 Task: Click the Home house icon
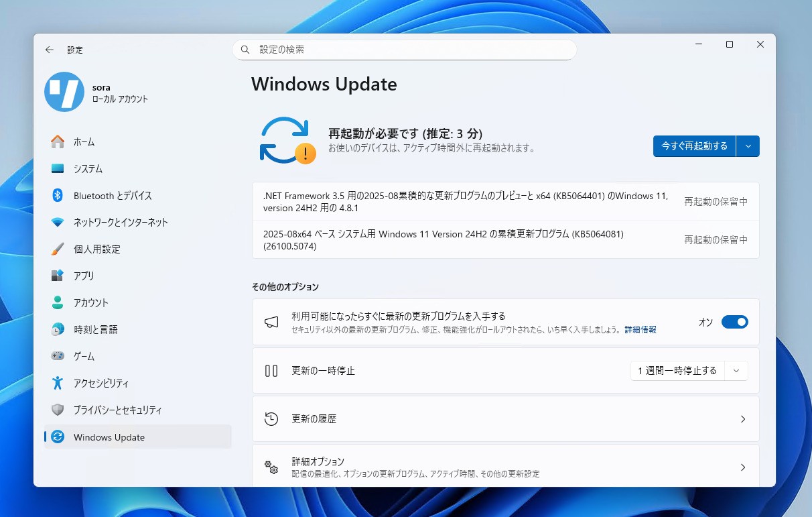(58, 141)
